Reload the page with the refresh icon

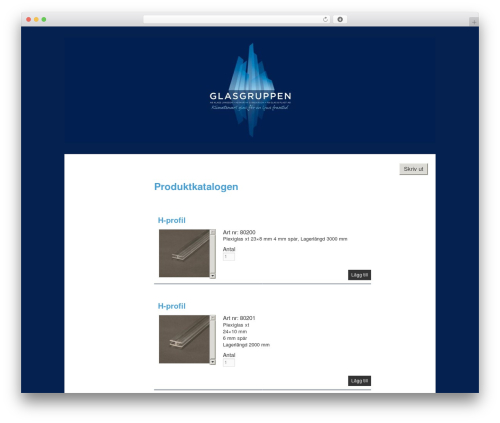(x=325, y=19)
